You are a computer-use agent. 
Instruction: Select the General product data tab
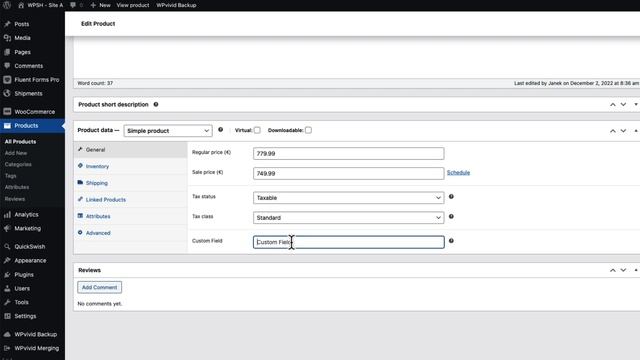click(131, 150)
